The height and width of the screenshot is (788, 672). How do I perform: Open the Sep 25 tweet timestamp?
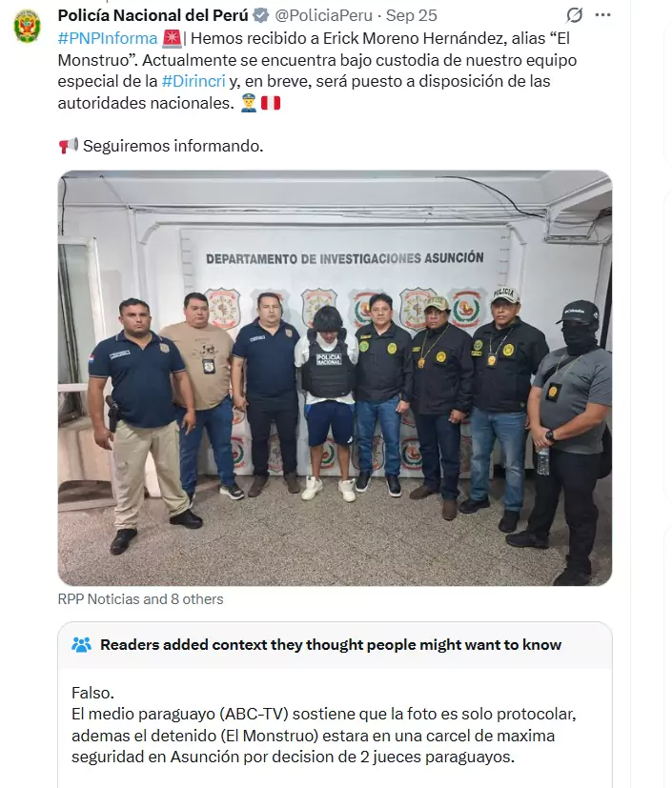point(411,15)
